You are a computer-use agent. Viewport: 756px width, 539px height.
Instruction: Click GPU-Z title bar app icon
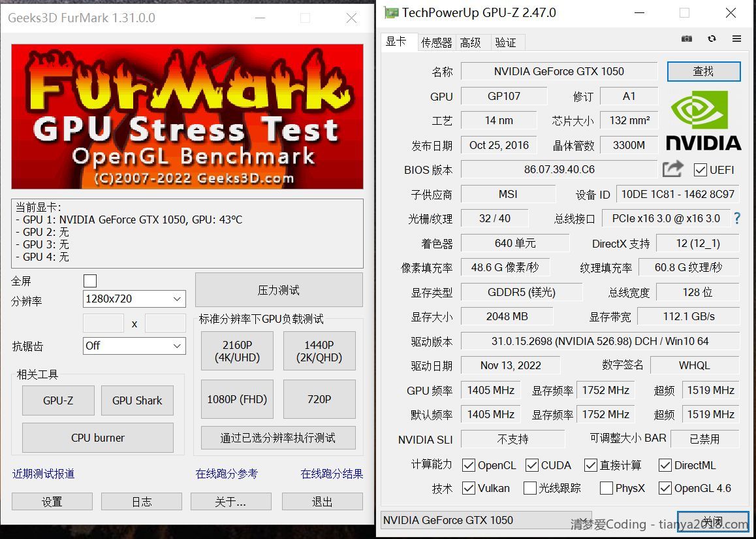pyautogui.click(x=391, y=12)
